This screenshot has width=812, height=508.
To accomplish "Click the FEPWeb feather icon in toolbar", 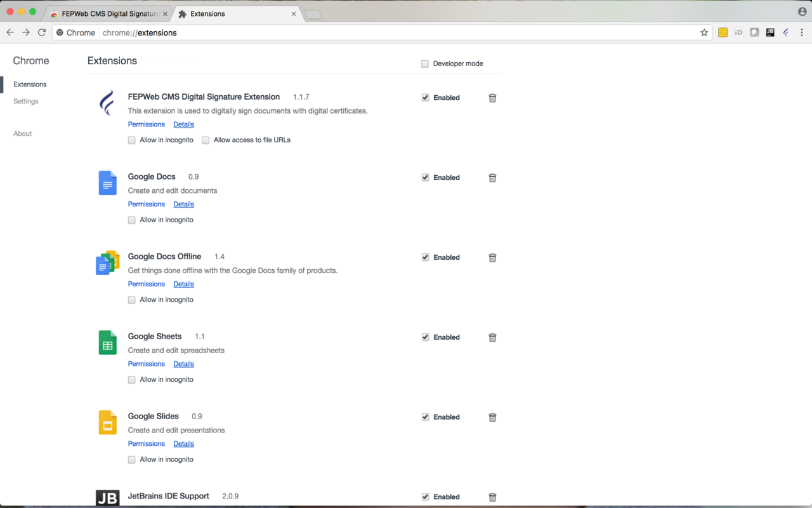I will 786,32.
